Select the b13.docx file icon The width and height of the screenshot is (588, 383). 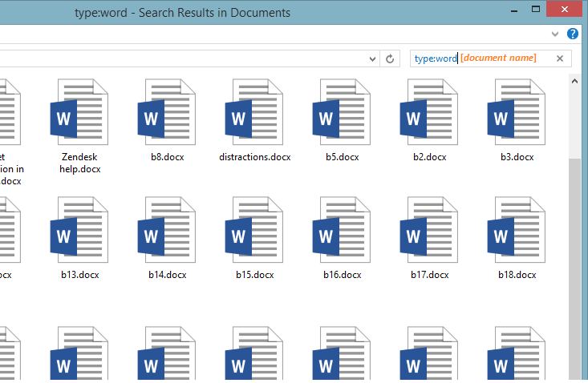(79, 229)
